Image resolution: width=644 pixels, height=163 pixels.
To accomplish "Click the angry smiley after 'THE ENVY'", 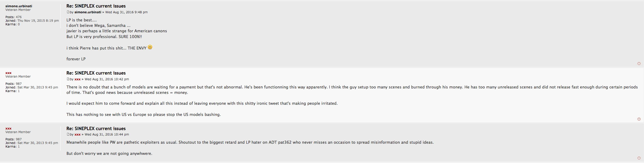I will [x=150, y=47].
